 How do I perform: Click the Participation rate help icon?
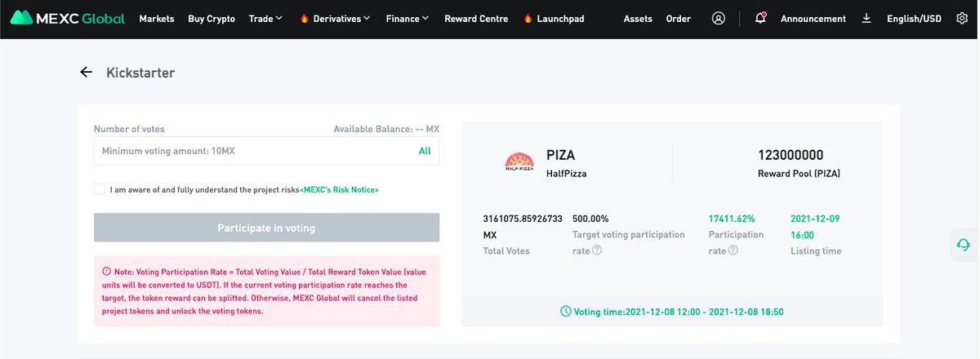[x=733, y=250]
